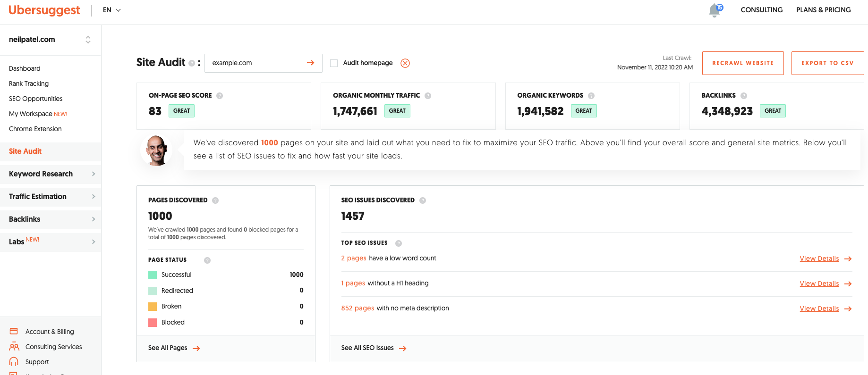Open Plans & Pricing in top navigation
The width and height of the screenshot is (868, 375).
coord(823,10)
